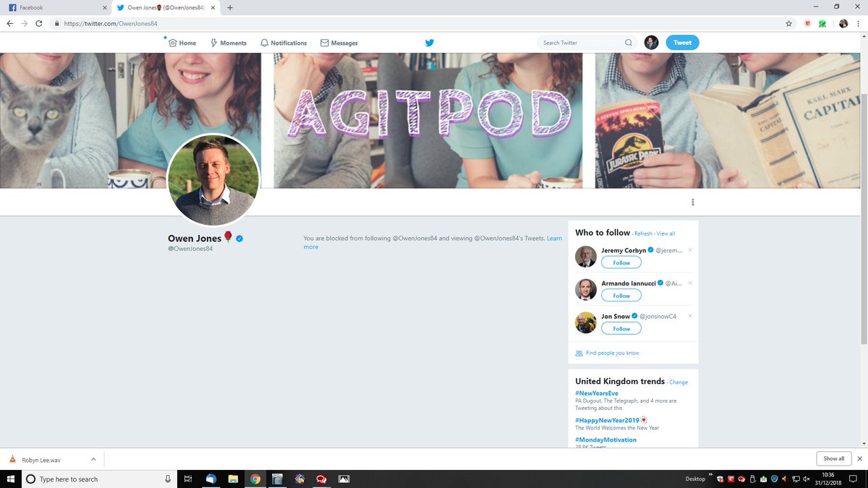Click the microphone icon in taskbar search

[x=168, y=479]
